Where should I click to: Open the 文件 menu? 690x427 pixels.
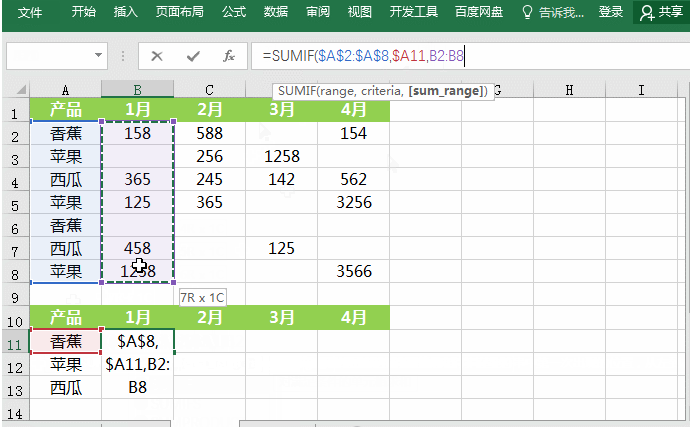(x=29, y=12)
